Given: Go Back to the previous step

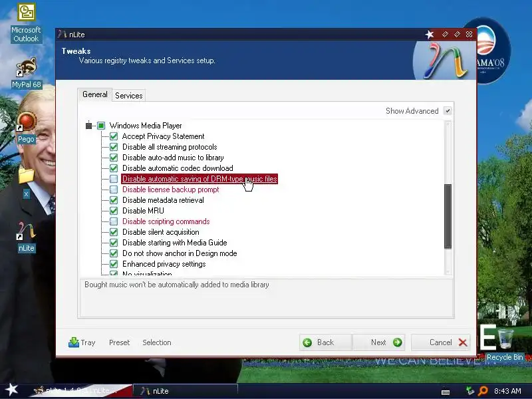Looking at the screenshot, I should pos(325,342).
